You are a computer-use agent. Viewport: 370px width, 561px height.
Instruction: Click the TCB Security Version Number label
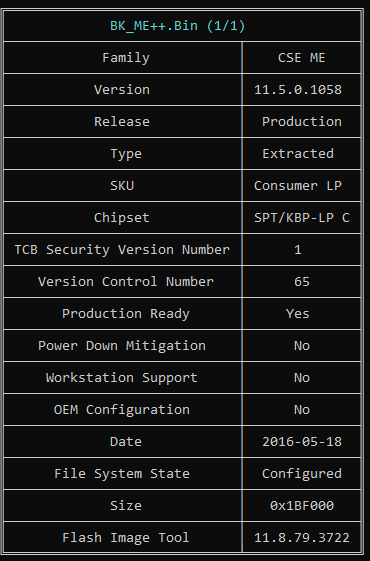coord(122,250)
